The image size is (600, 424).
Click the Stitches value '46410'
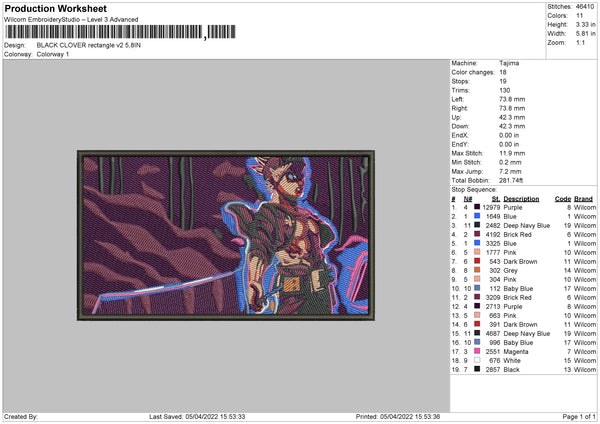(x=585, y=7)
